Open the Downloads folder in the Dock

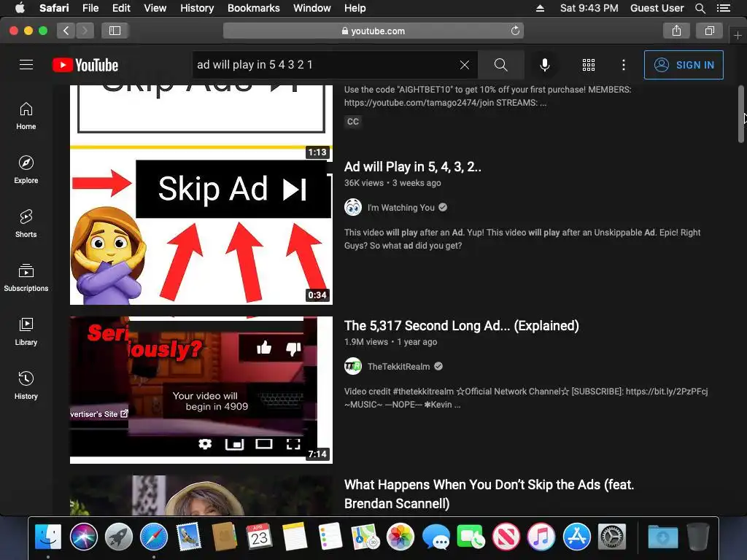pos(662,537)
